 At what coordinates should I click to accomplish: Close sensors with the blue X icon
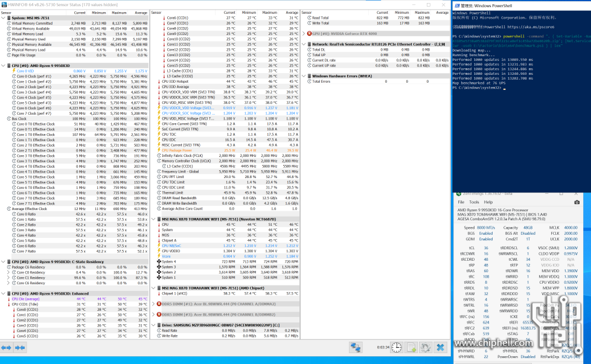coord(440,348)
